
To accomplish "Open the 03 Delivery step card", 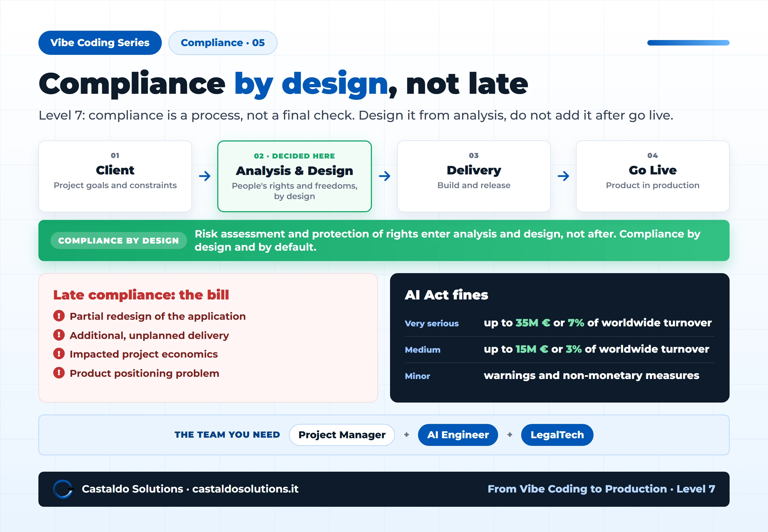I will click(474, 176).
